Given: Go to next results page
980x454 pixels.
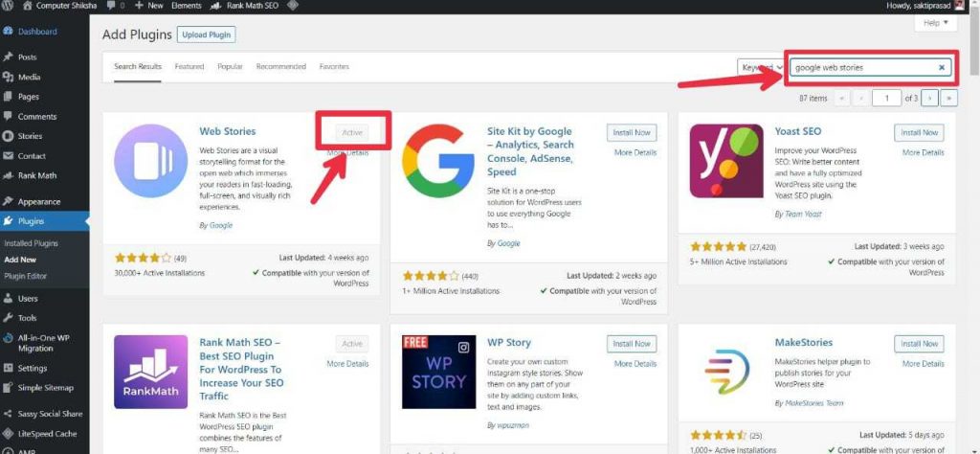Looking at the screenshot, I should click(x=930, y=99).
